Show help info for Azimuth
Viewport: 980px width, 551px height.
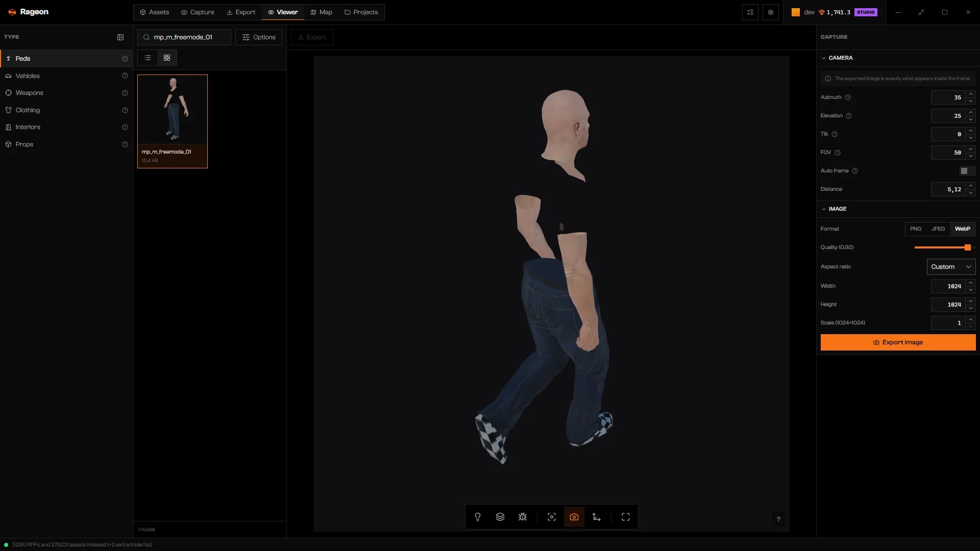click(848, 97)
